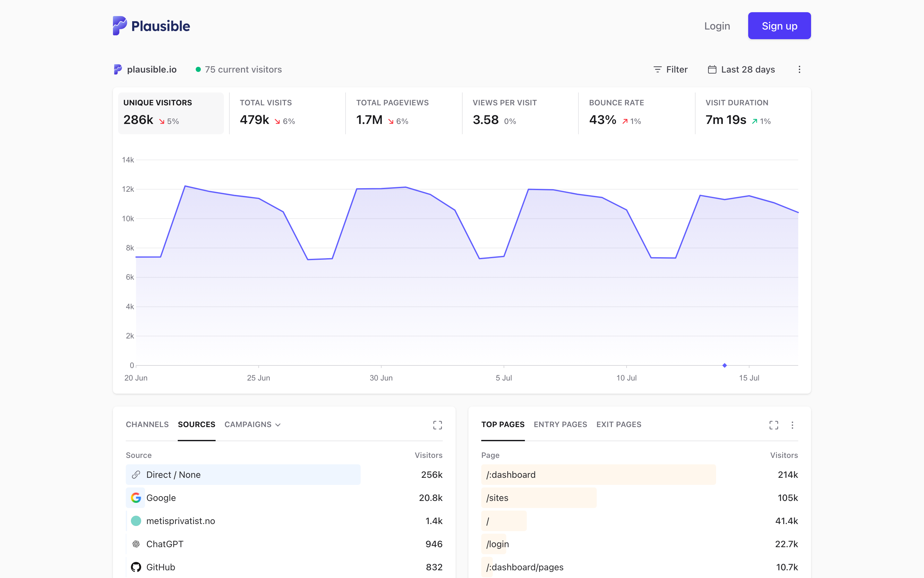Click the 20.8k visitors value for Google
Screen dimensions: 924x578
(x=430, y=497)
